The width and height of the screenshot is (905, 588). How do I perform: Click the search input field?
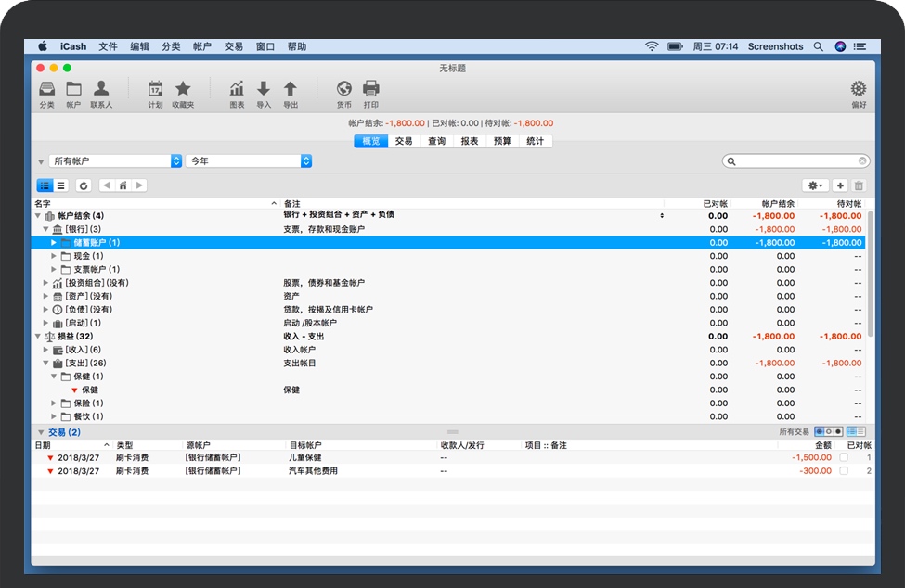click(798, 161)
